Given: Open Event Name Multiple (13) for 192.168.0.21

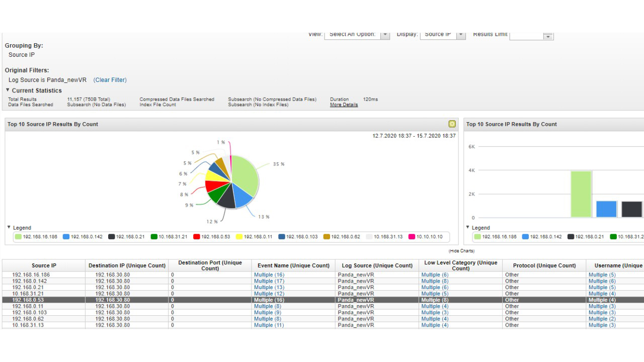Looking at the screenshot, I should point(269,288).
